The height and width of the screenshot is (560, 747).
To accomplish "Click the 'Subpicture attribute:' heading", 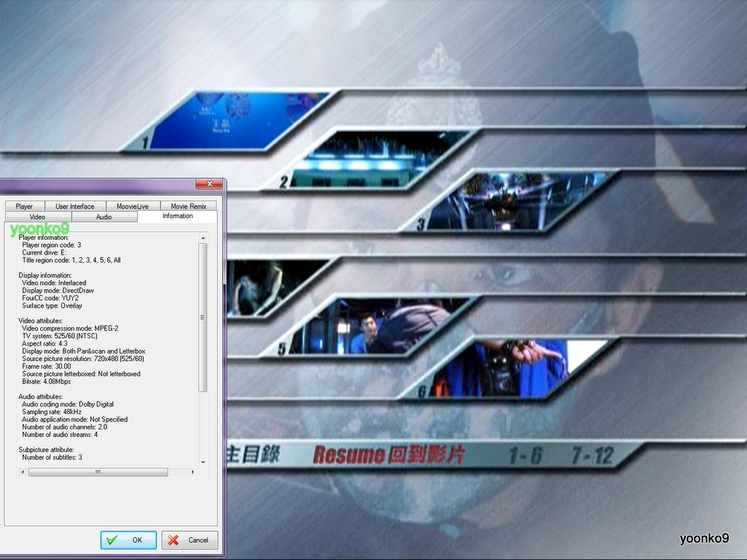I will [x=47, y=450].
